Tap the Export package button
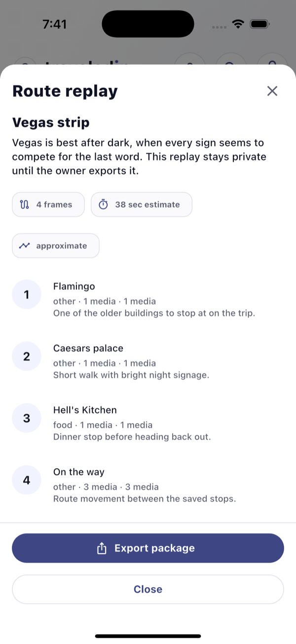 click(x=148, y=548)
